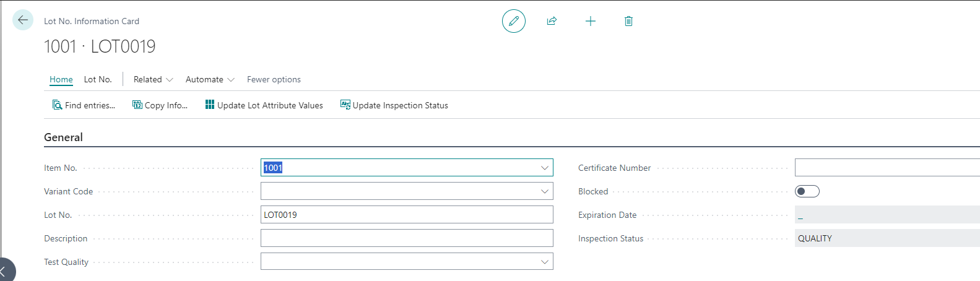Open Variant Code dropdown arrow
980x281 pixels.
(545, 191)
